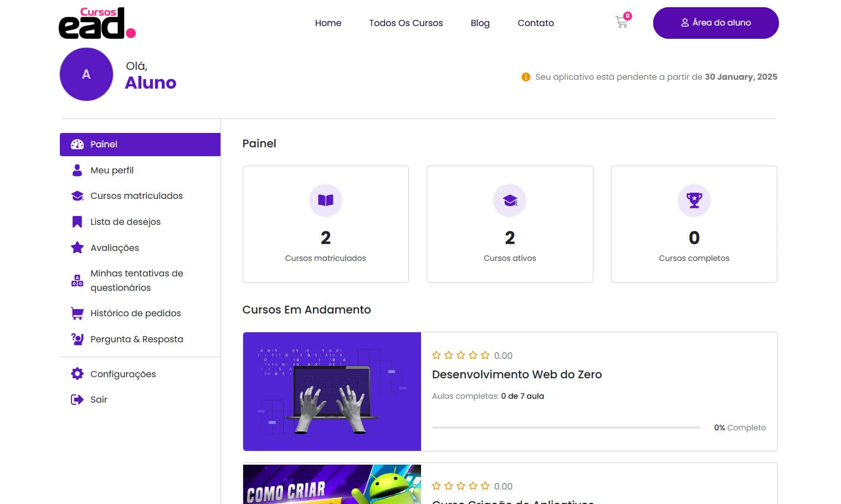Select Minhas tentativas de questionários

tap(136, 280)
